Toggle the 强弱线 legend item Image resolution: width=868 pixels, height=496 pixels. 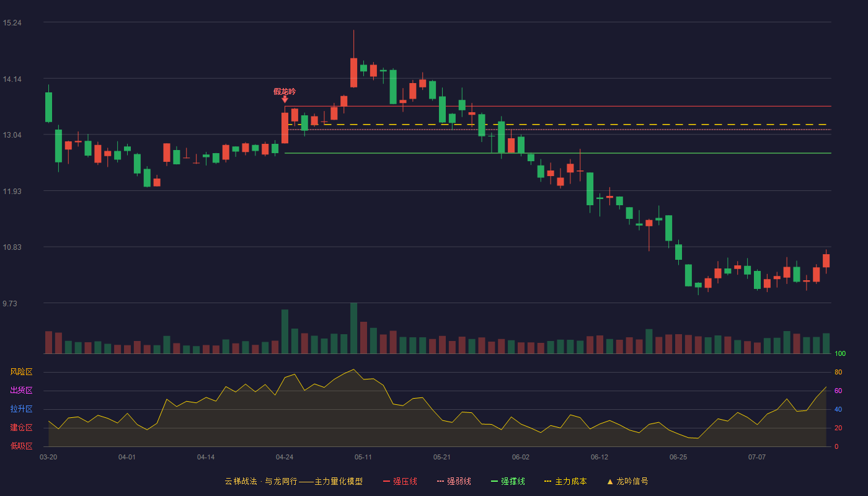[454, 481]
